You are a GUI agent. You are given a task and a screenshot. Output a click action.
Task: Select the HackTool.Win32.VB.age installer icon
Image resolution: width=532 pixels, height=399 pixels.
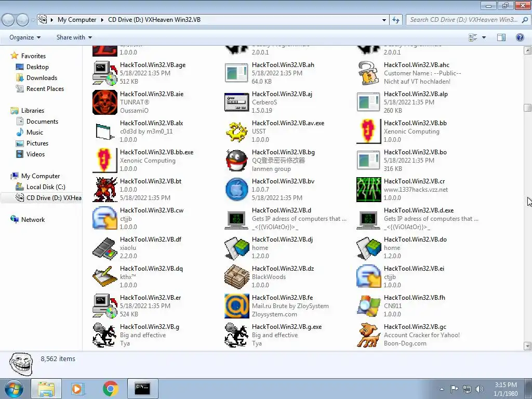point(105,73)
